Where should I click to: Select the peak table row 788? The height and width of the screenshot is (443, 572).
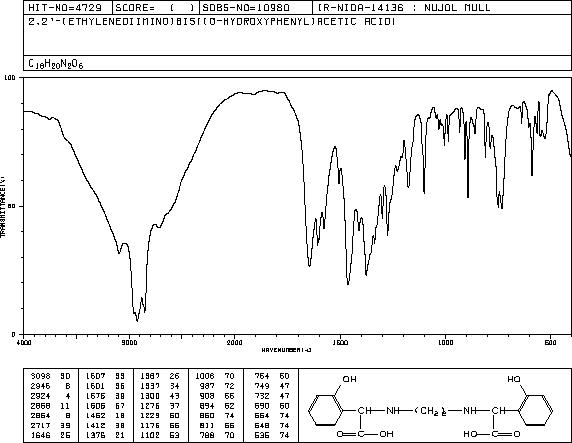tap(217, 435)
